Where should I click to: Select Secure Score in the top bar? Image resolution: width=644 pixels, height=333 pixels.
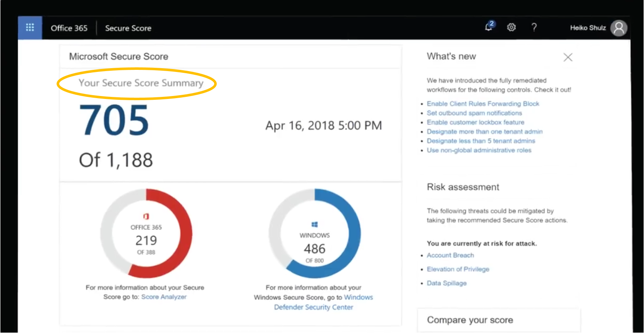tap(128, 28)
